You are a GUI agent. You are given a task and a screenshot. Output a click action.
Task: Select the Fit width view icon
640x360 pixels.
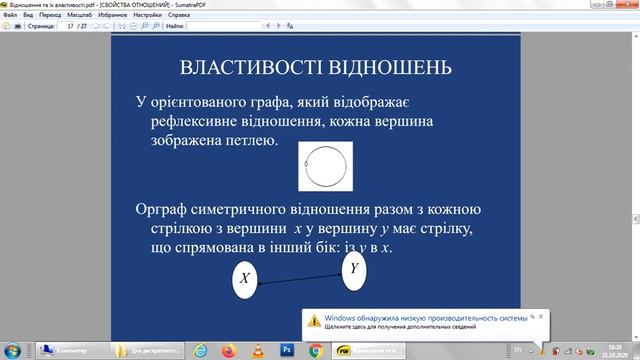tap(122, 26)
